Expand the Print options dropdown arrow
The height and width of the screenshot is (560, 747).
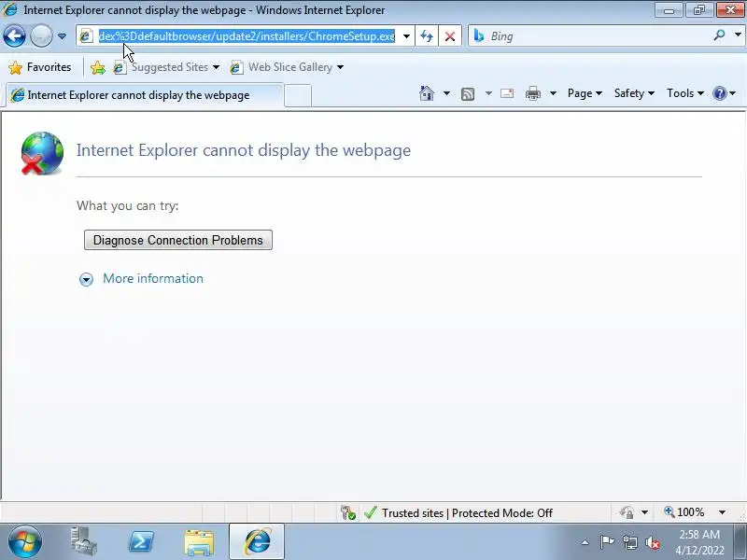coord(553,93)
